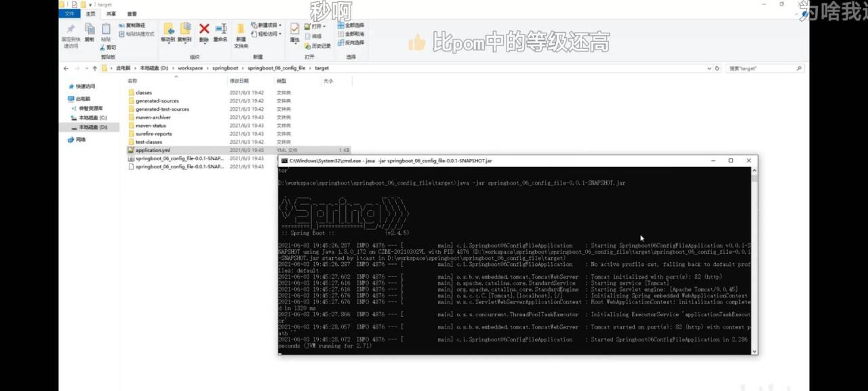Click Paste shortcut (粘贴快捷方式) in ribbon
The width and height of the screenshot is (868, 391).
(x=137, y=34)
